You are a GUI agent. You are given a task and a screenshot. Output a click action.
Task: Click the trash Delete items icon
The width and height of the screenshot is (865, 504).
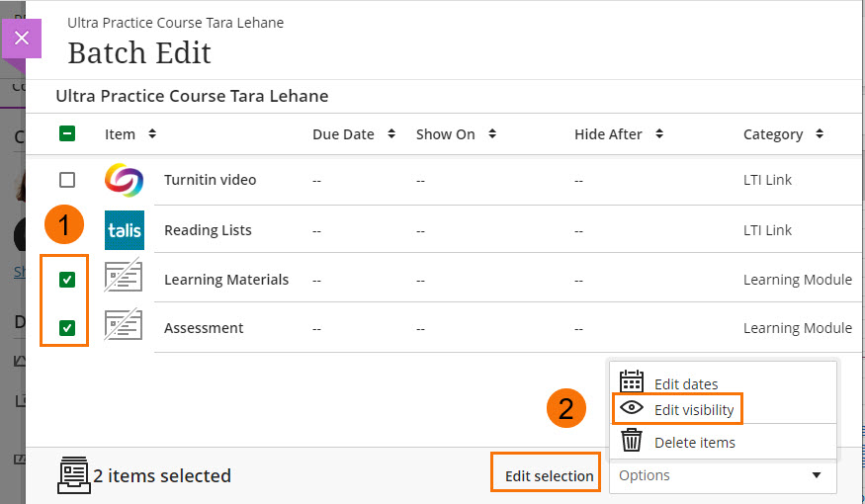coord(632,441)
